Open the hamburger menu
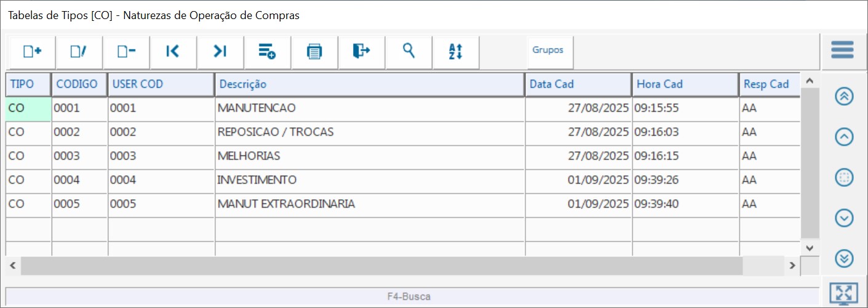 842,50
